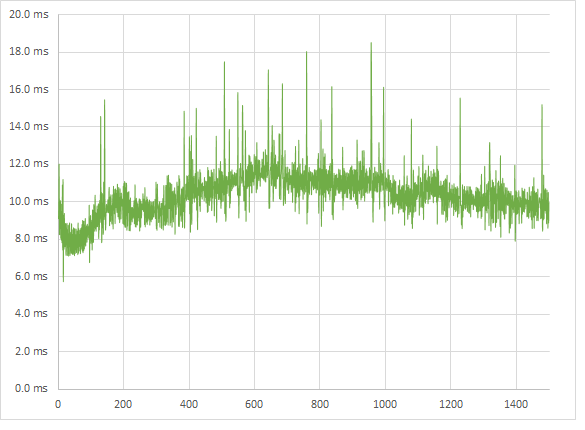Select the 800 x-axis tick label

point(320,404)
